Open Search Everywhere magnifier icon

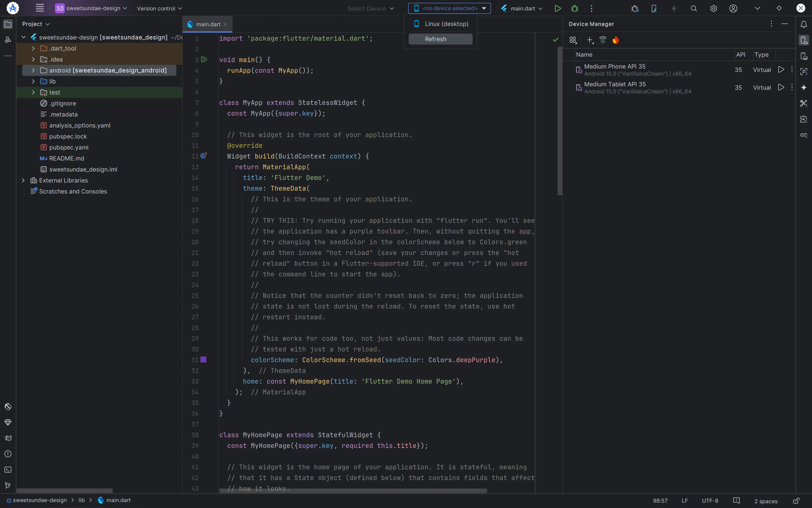tap(694, 8)
